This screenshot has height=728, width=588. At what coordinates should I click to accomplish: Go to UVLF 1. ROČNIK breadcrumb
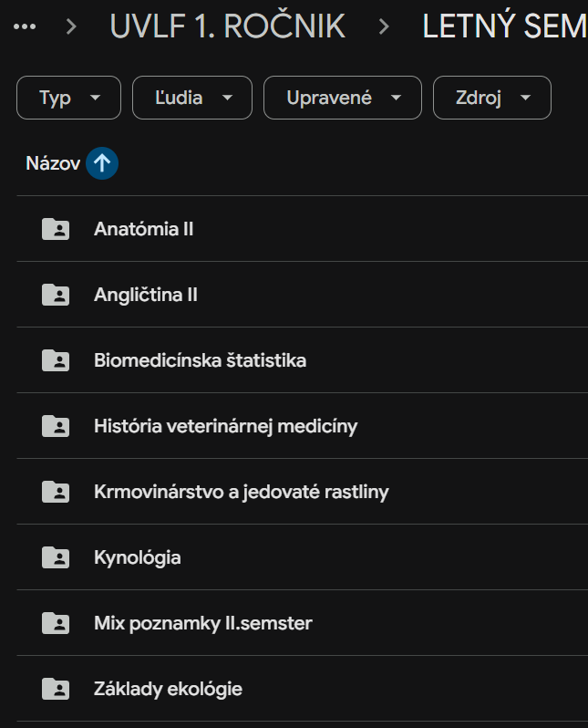click(227, 26)
